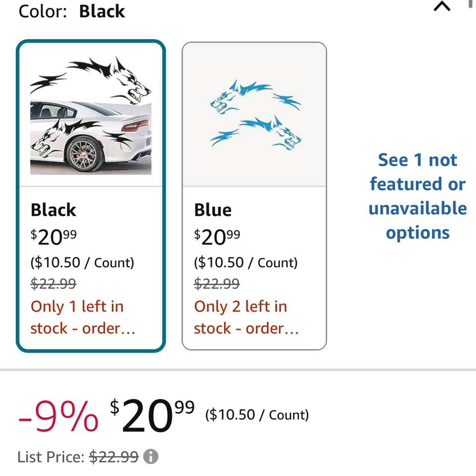Click Black card's ($10.50 / Count) text
476x476 pixels.
82,262
